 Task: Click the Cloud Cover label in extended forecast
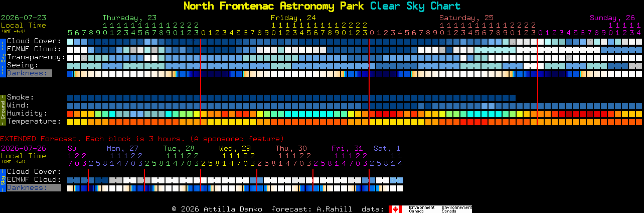coord(34,171)
